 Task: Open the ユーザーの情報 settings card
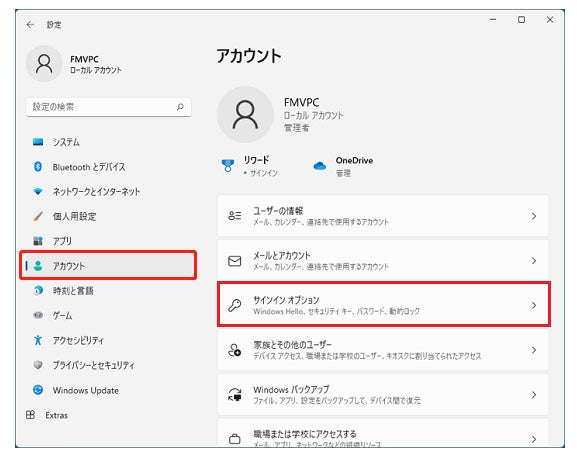pos(383,216)
